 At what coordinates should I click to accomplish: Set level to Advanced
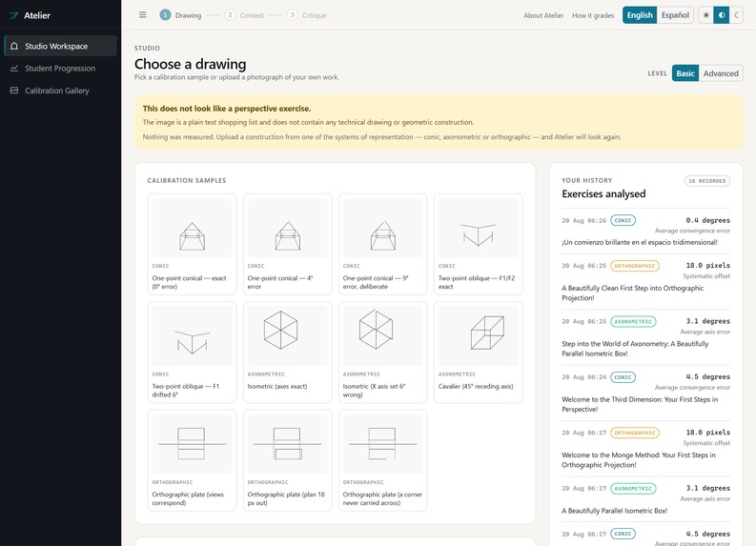coord(721,73)
